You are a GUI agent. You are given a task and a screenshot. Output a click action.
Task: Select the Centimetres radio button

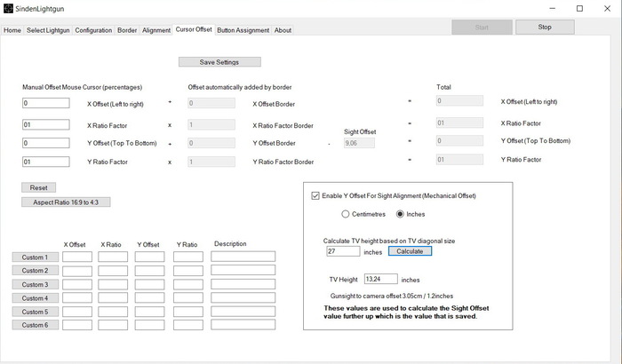(x=346, y=214)
